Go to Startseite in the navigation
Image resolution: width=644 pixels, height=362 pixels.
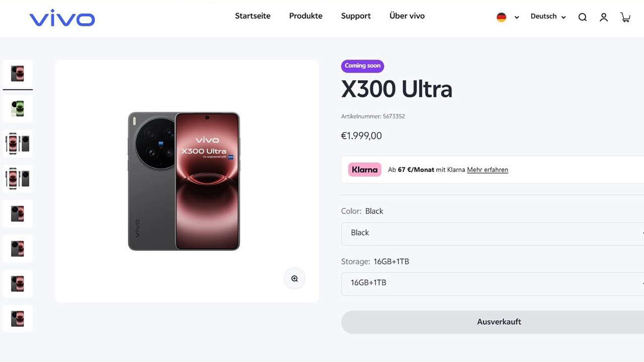253,16
